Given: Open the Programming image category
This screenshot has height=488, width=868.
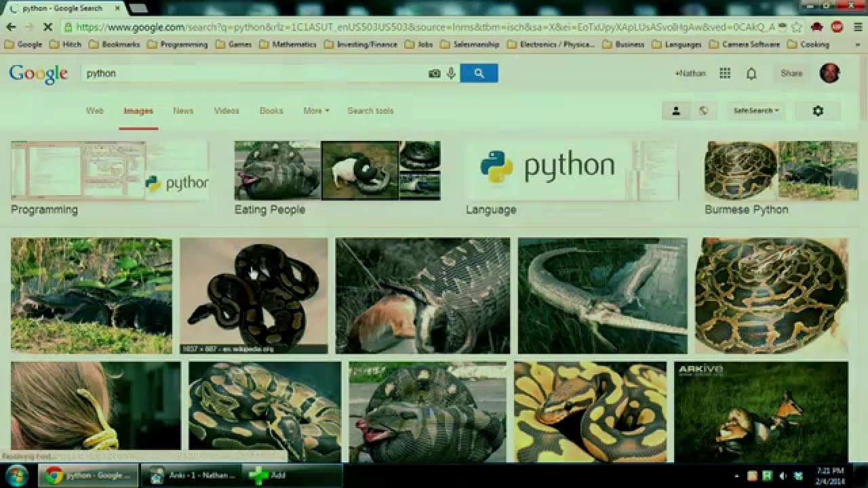Looking at the screenshot, I should 109,178.
